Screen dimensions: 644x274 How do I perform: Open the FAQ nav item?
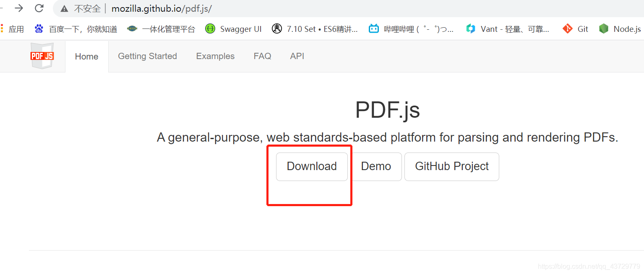263,56
